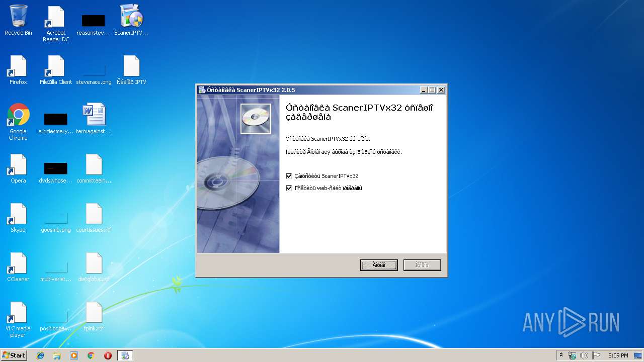Screen dimensions: 644x362
Task: Minimize the ScanerIPTVx32 installer window
Action: coord(424,90)
